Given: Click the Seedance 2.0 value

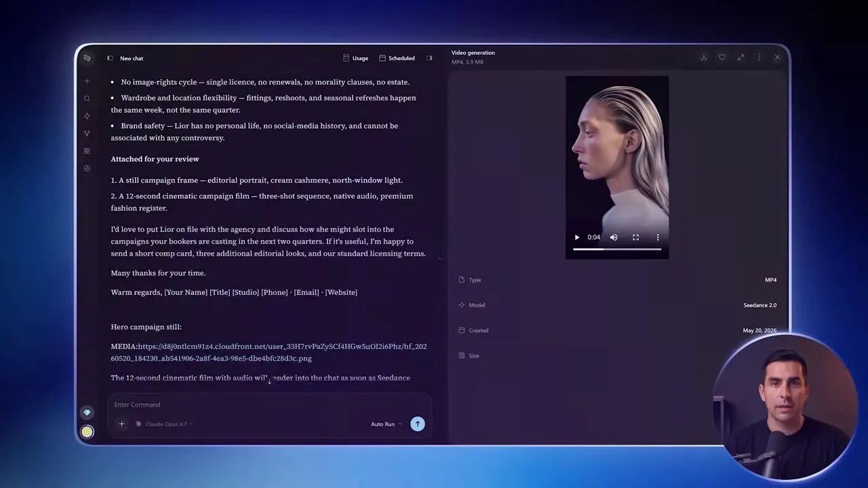Looking at the screenshot, I should click(760, 305).
